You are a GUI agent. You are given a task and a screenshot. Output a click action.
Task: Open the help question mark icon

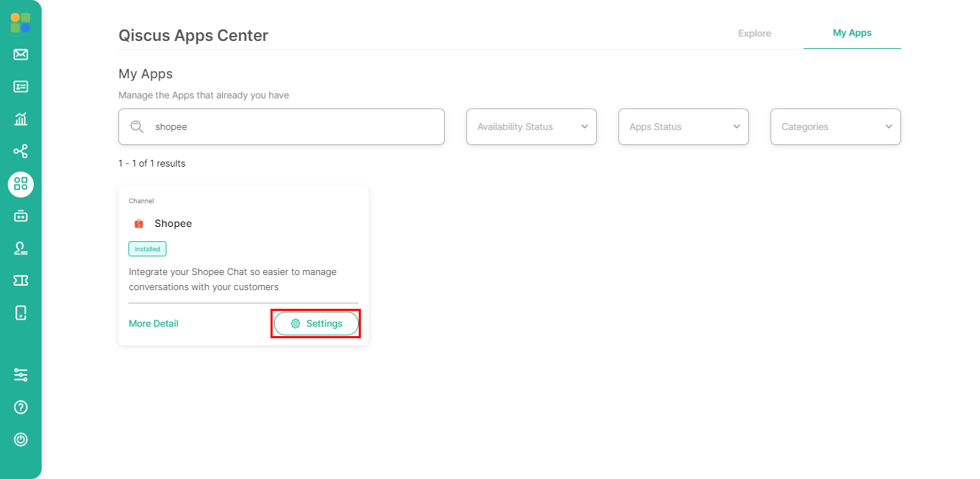click(21, 407)
